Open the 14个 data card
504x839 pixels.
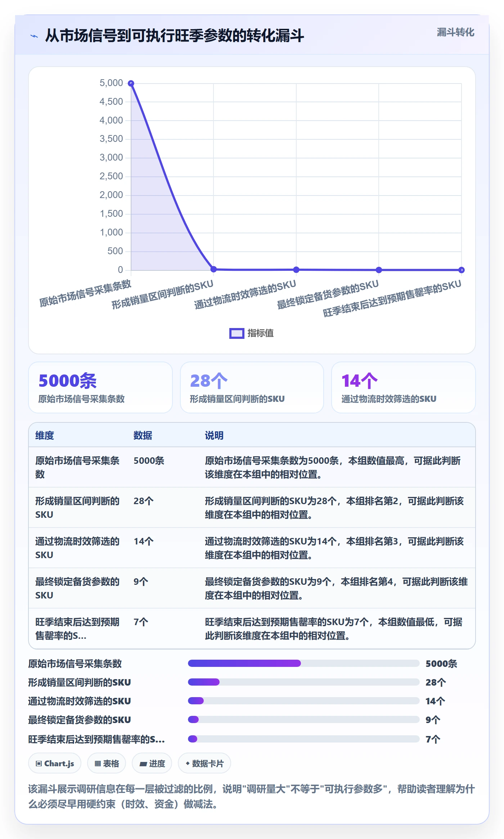pyautogui.click(x=403, y=387)
